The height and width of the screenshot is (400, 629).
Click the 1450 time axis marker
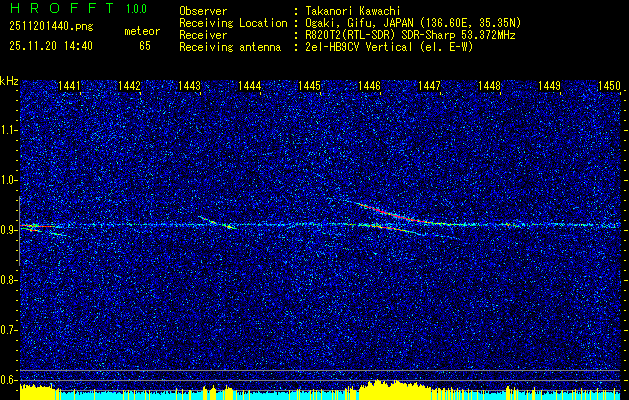pos(609,86)
